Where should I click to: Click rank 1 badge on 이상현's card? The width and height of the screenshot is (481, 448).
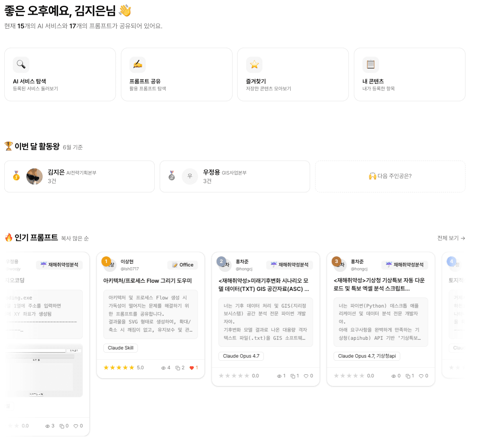coord(106,261)
